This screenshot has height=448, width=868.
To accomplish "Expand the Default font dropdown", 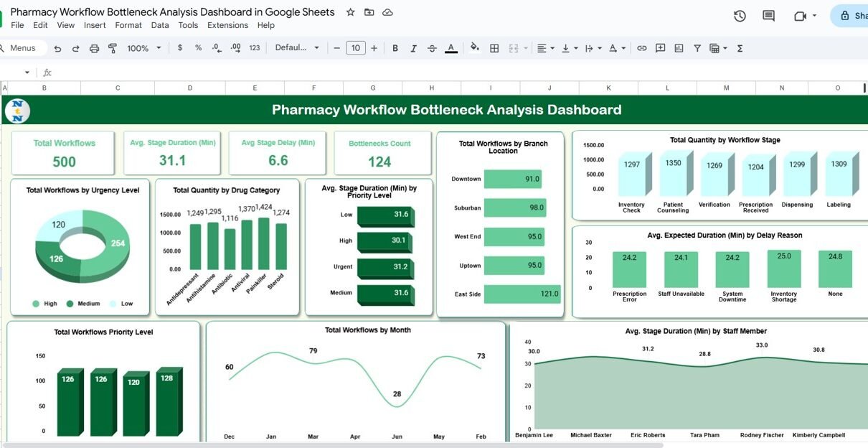I will point(297,48).
